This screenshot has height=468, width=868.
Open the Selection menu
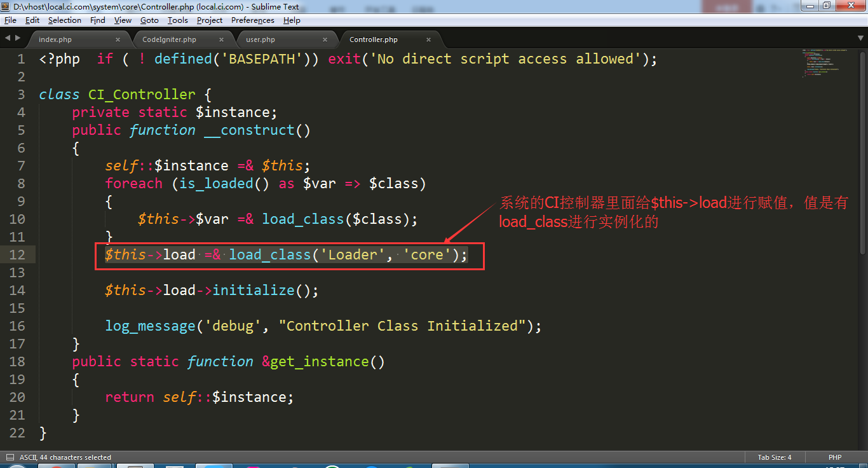click(x=64, y=20)
